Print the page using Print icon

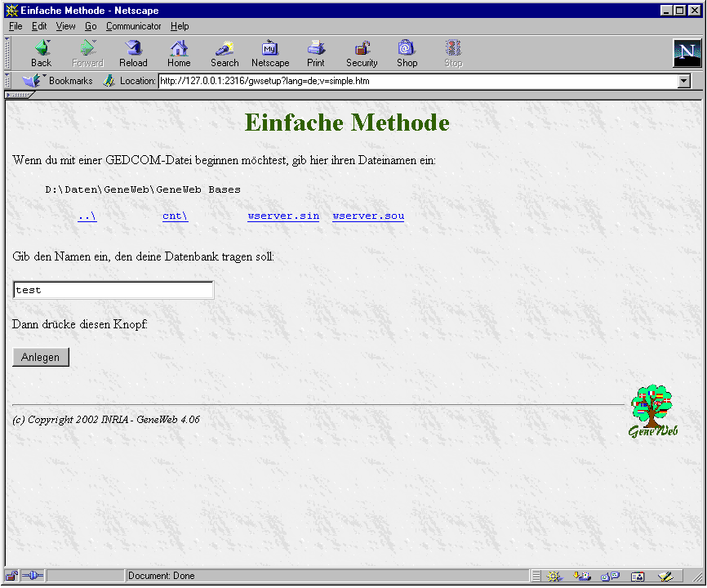pyautogui.click(x=316, y=53)
